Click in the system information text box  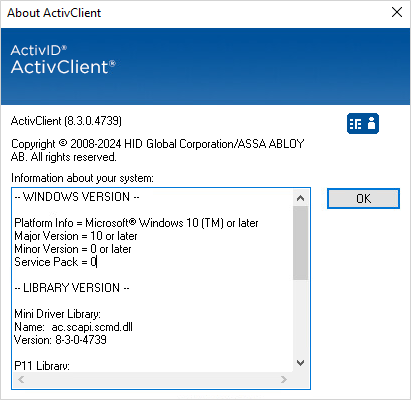click(x=153, y=281)
